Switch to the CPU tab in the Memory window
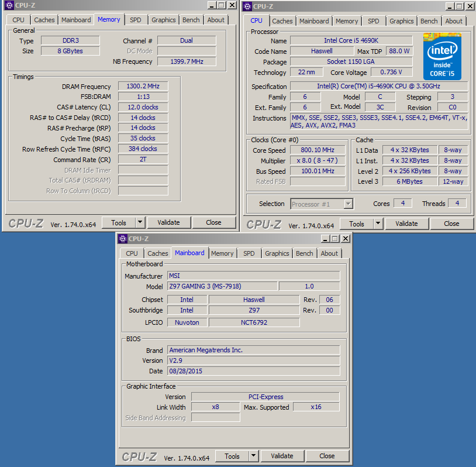This screenshot has height=467, width=476. (18, 20)
